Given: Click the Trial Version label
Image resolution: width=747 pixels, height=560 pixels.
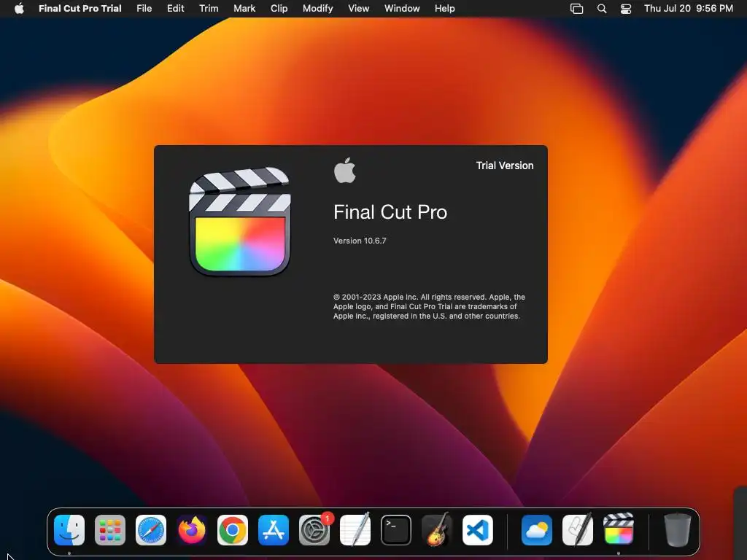Looking at the screenshot, I should point(505,166).
